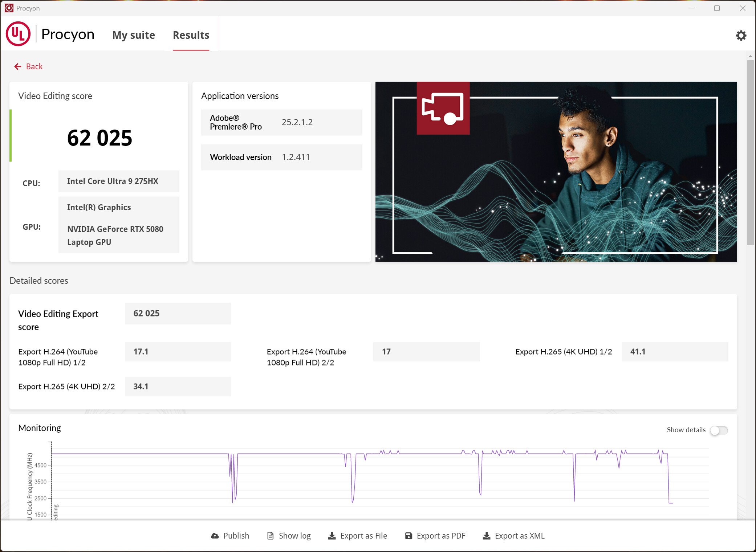Screen dimensions: 756x552
Task: Click the Publish cloud icon
Action: tap(215, 536)
